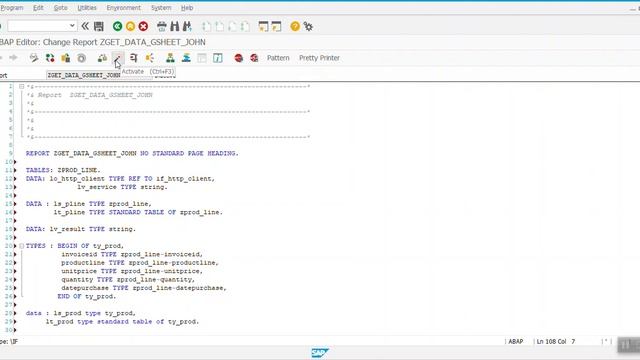Open the System menu
This screenshot has width=640, height=360.
(x=161, y=8)
